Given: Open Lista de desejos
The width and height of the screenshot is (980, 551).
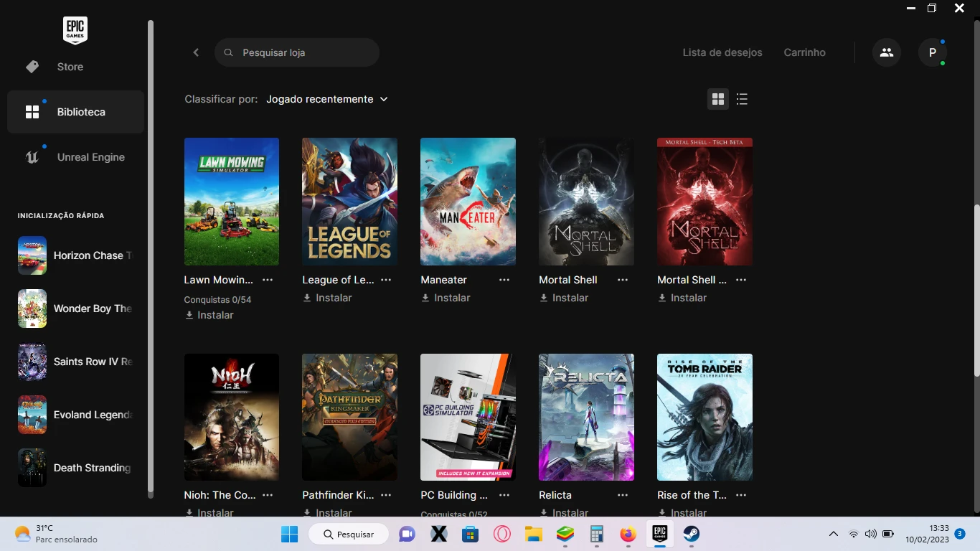Looking at the screenshot, I should click(x=722, y=52).
